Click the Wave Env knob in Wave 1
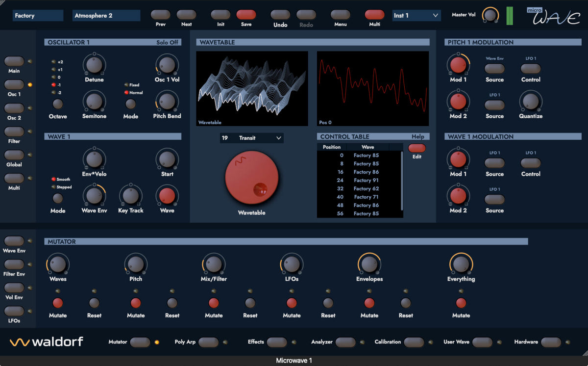 tap(94, 195)
